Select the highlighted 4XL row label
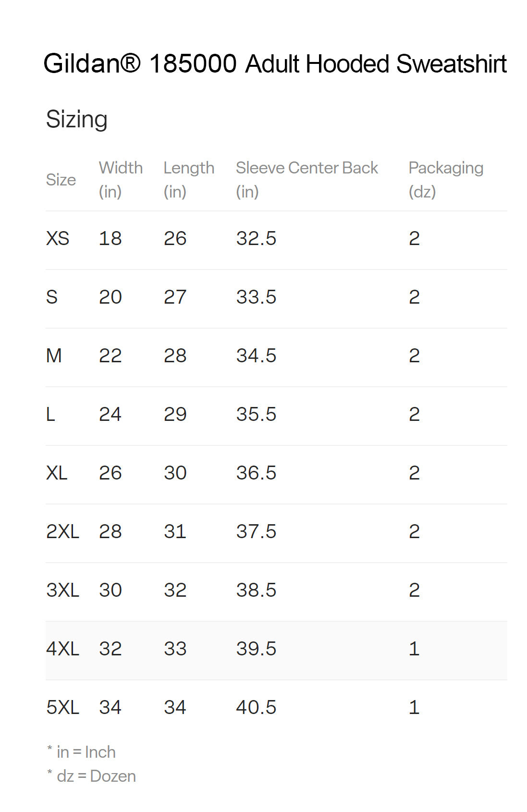Image resolution: width=527 pixels, height=812 pixels. [62, 649]
